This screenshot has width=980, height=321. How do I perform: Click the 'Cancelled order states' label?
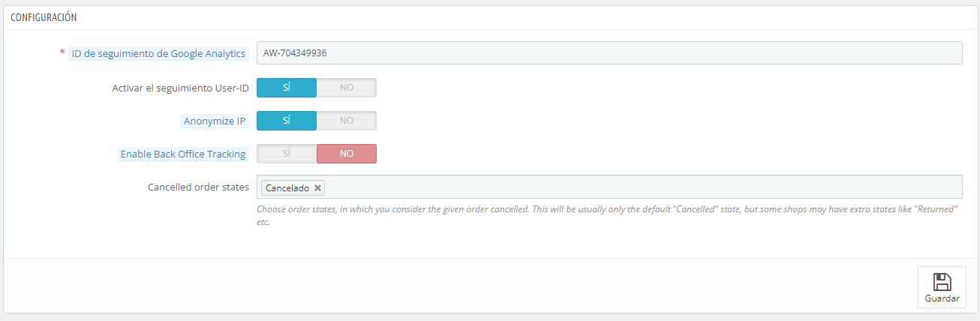coord(198,187)
